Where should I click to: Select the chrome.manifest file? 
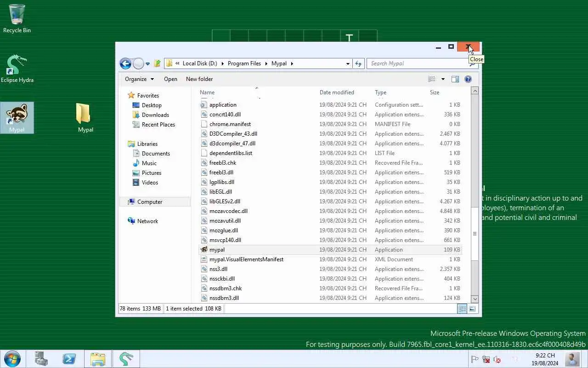point(330,124)
